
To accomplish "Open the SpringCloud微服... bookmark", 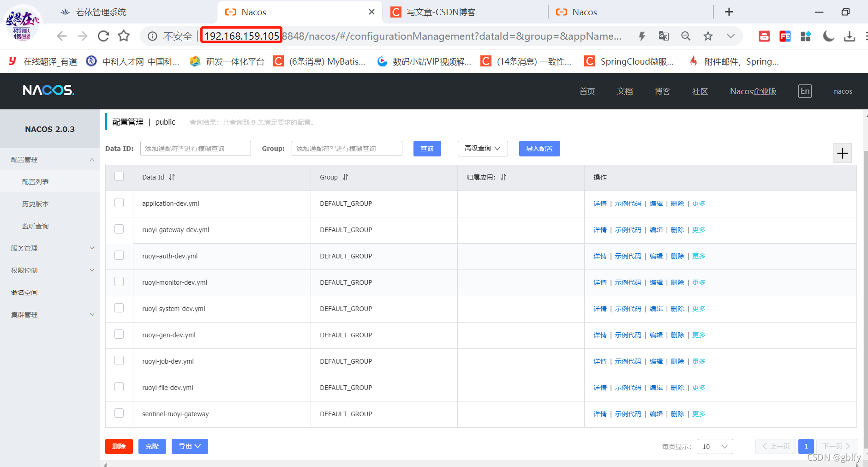I will [629, 61].
